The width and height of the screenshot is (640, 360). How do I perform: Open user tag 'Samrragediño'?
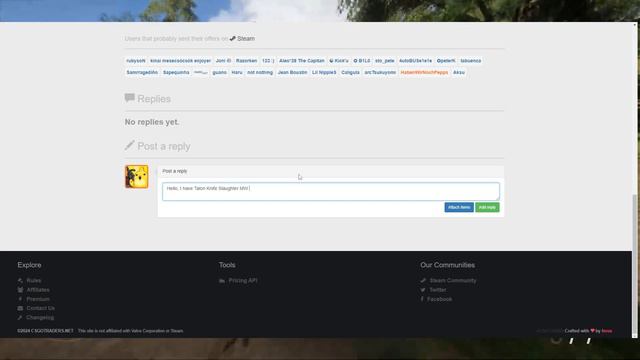(142, 72)
